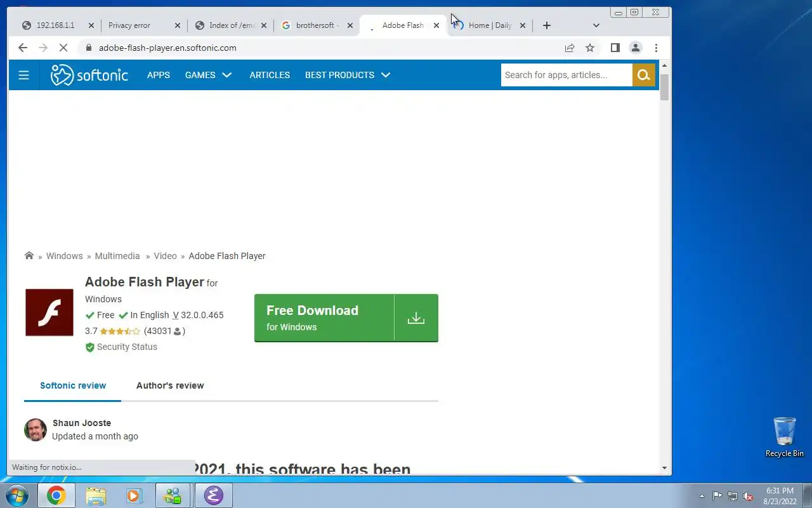Open the File Explorer taskbar icon
812x508 pixels.
coord(96,495)
